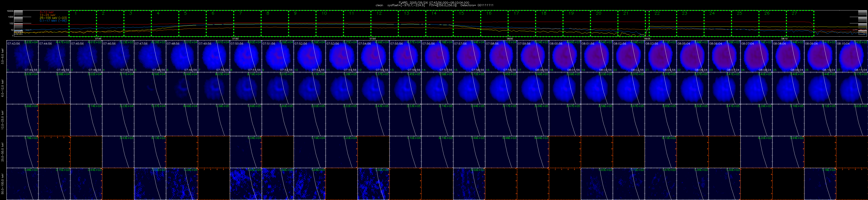The height and width of the screenshot is (200, 868).
Task: Open the 6.0-12.0 keV image labeled 9.19E+04
Action: coord(246,88)
